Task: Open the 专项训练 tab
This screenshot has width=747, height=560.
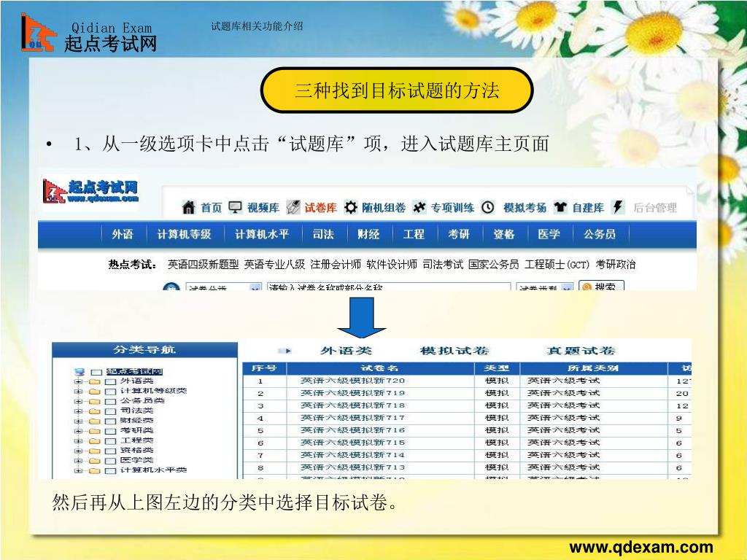Action: [452, 208]
